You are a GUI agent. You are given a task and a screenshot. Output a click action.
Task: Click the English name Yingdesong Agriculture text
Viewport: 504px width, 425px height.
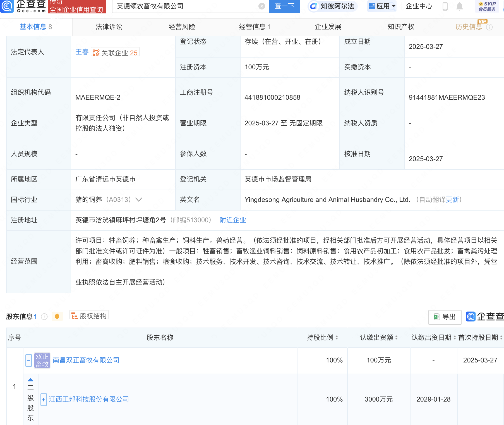327,200
